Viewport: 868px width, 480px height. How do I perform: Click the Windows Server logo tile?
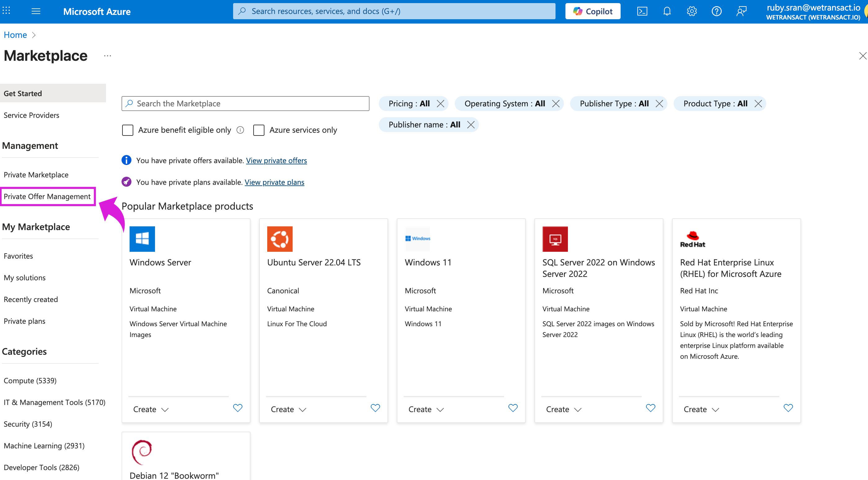pyautogui.click(x=142, y=239)
